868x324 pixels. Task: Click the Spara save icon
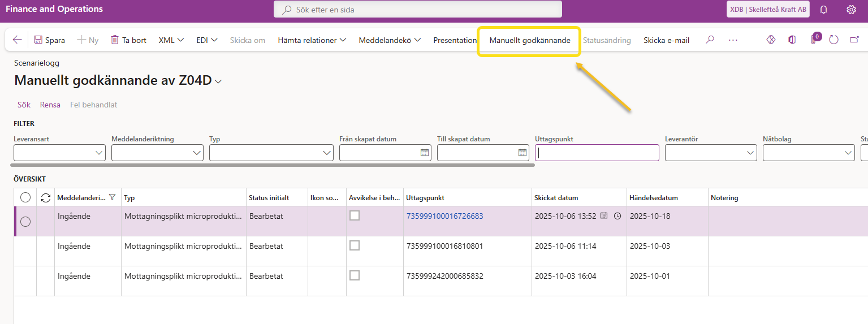[38, 40]
